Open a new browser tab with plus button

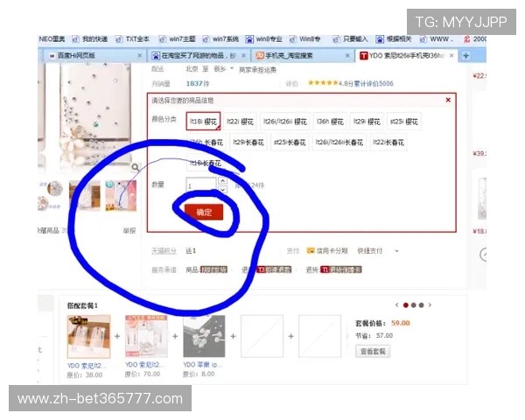click(x=465, y=56)
